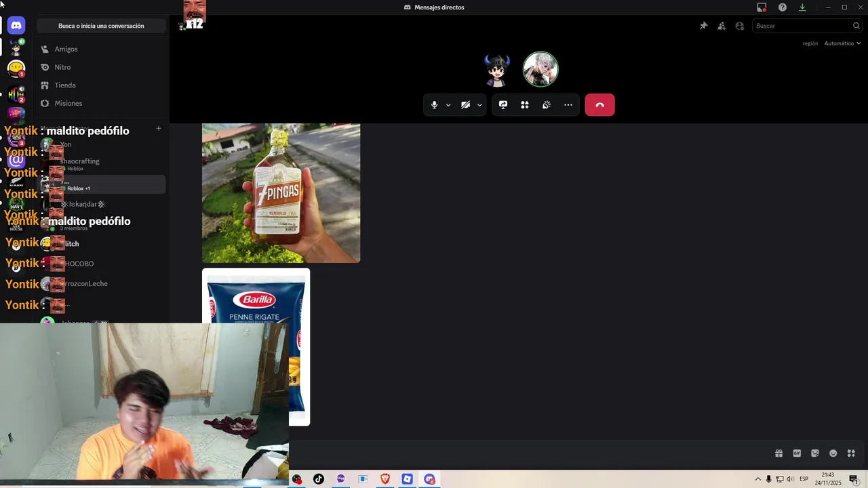Open Roblox from the taskbar

407,479
